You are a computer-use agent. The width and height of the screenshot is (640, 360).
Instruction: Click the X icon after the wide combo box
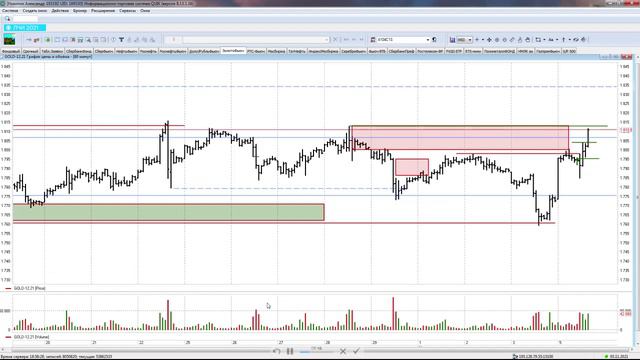pyautogui.click(x=335, y=40)
